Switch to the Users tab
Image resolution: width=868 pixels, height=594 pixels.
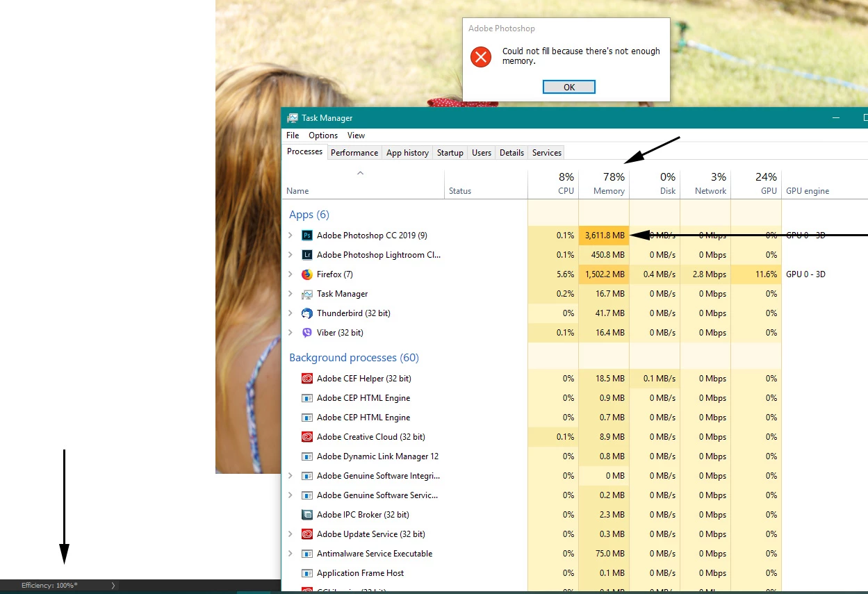(x=482, y=153)
